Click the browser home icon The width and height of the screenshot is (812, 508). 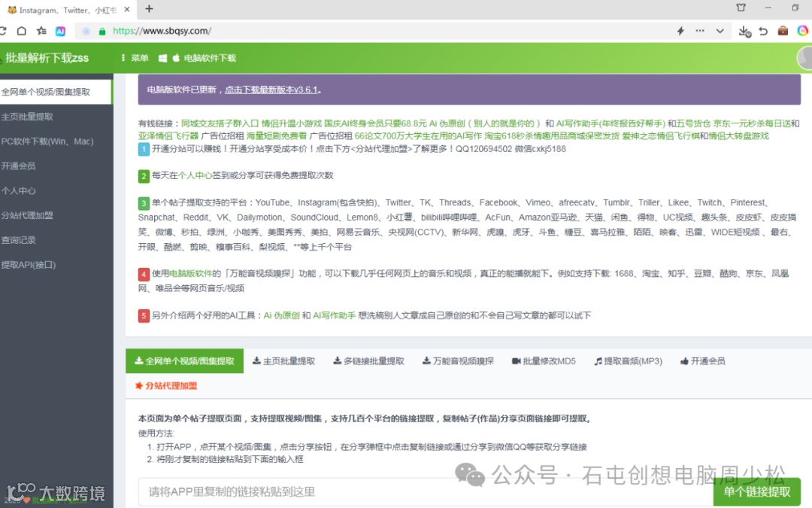click(x=21, y=31)
